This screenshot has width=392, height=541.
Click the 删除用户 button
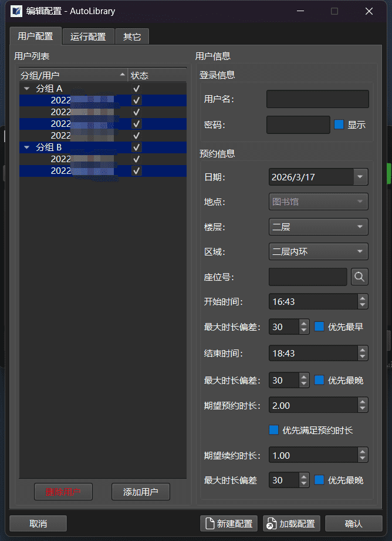click(x=63, y=492)
